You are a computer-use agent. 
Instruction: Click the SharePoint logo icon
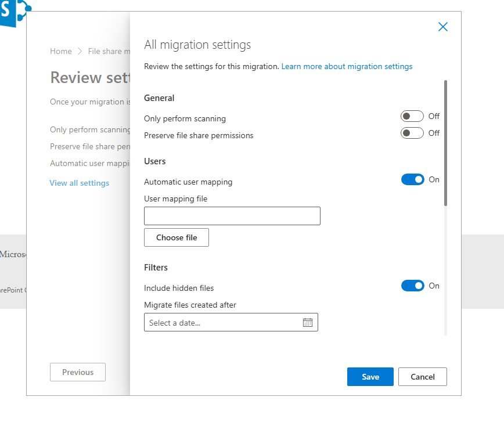pyautogui.click(x=14, y=13)
